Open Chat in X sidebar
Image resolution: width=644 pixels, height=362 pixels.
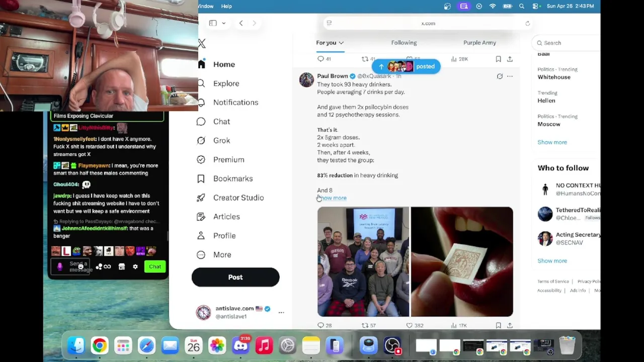coord(214,122)
